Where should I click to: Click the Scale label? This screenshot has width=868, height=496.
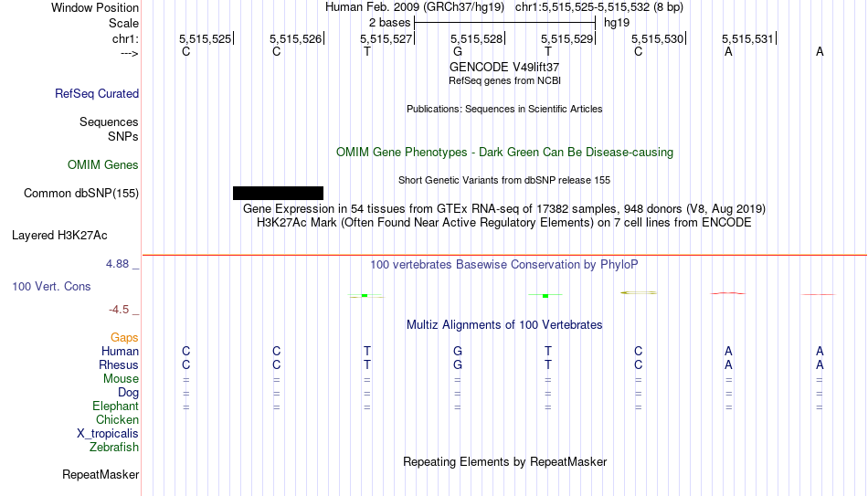tap(123, 23)
